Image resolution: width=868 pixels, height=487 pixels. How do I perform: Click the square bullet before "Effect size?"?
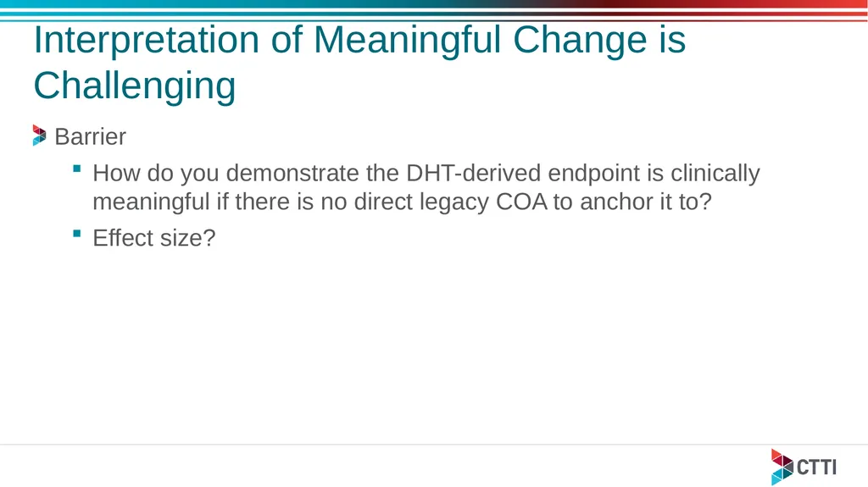(77, 234)
